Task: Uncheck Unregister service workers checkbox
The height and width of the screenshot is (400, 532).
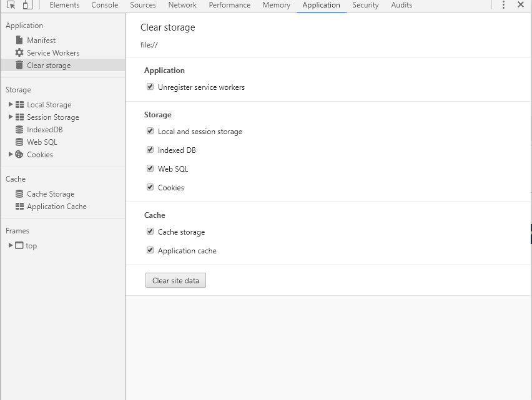Action: (150, 87)
